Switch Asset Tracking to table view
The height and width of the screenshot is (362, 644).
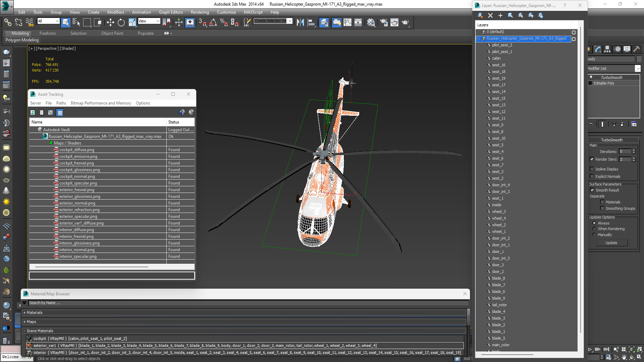click(60, 113)
